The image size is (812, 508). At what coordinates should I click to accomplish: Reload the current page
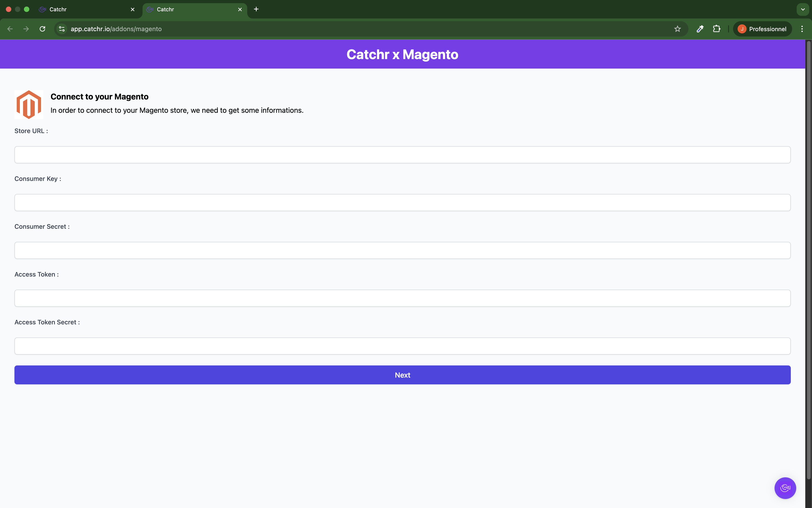click(42, 29)
